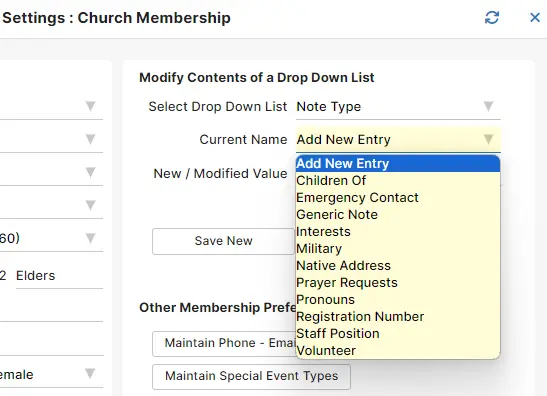The width and height of the screenshot is (547, 396).
Task: Click the Save New button
Action: pyautogui.click(x=223, y=241)
